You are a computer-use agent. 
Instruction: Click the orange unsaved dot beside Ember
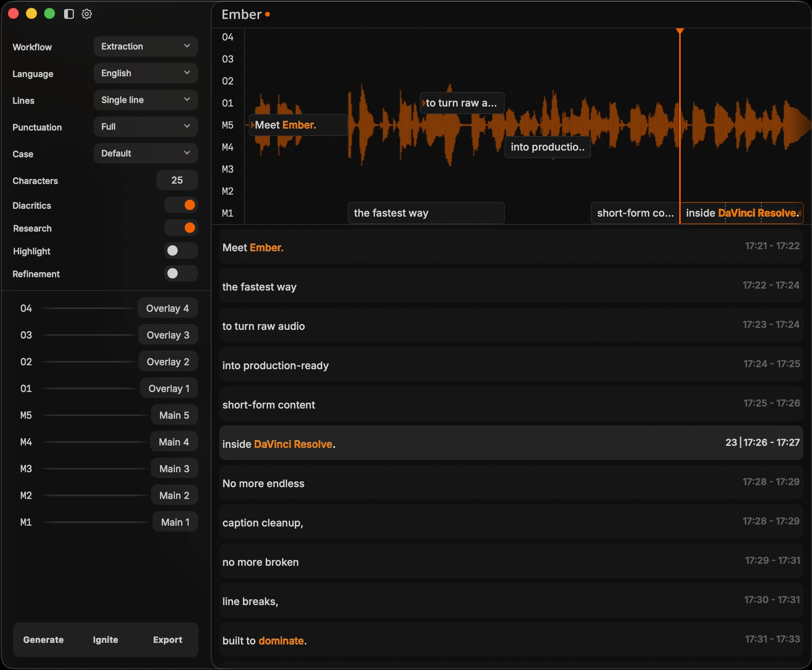tap(268, 14)
